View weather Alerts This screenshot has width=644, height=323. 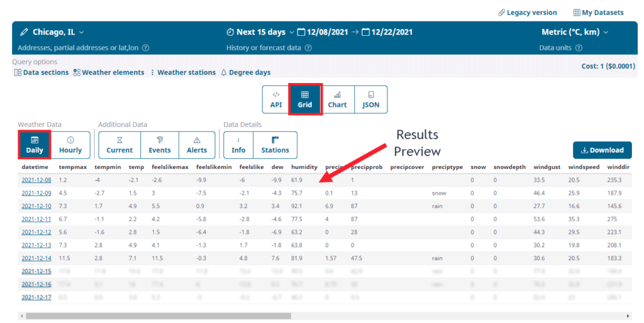197,145
